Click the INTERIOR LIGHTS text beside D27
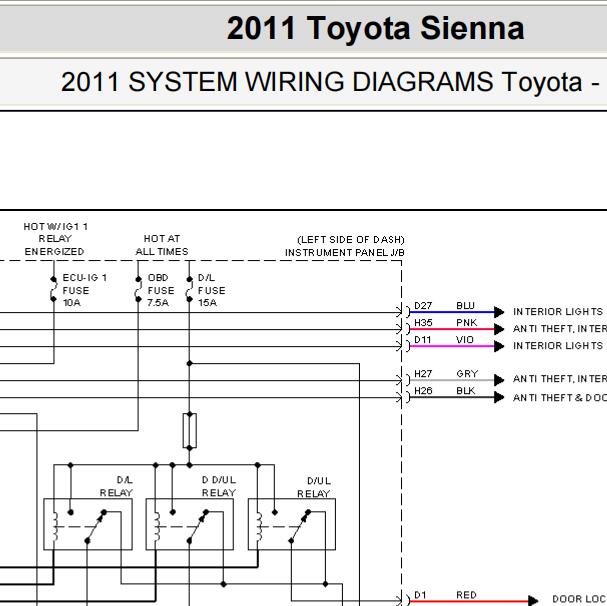This screenshot has height=606, width=607. 558,312
